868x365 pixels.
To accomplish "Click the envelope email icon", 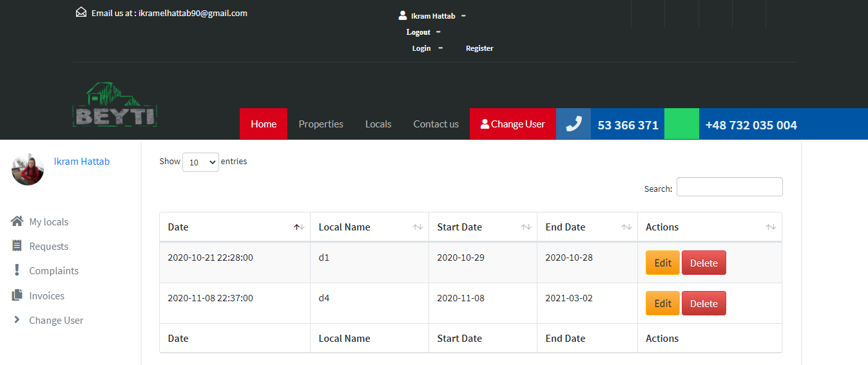I will coord(81,12).
